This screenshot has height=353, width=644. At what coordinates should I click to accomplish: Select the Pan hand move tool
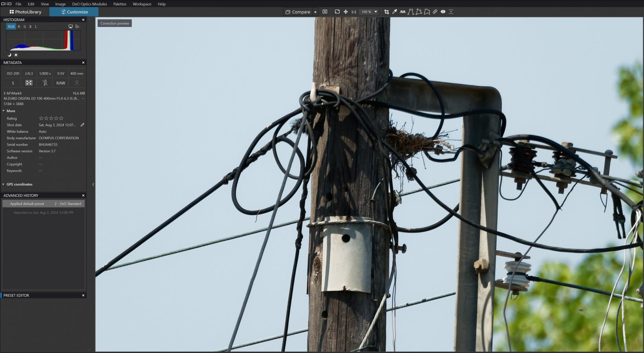tap(346, 12)
